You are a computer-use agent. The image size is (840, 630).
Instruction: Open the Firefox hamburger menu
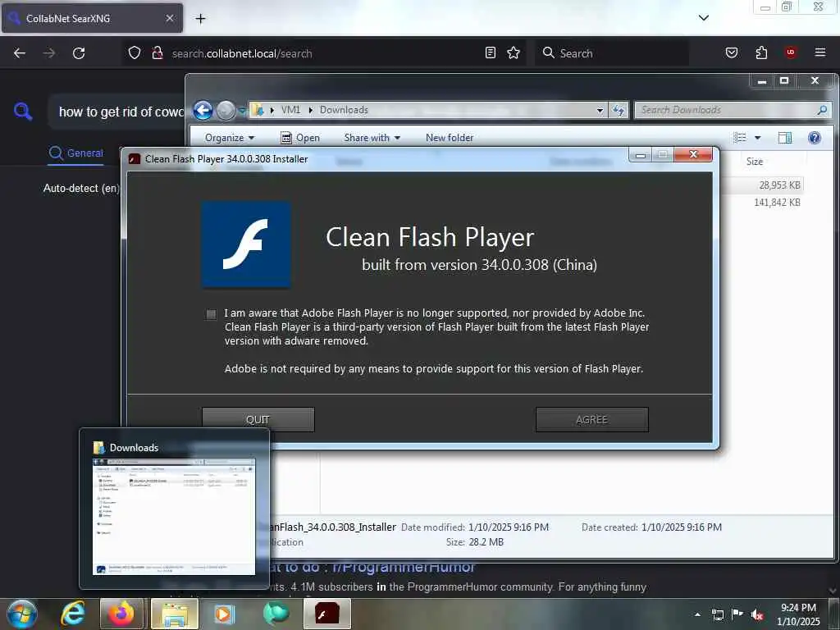819,52
